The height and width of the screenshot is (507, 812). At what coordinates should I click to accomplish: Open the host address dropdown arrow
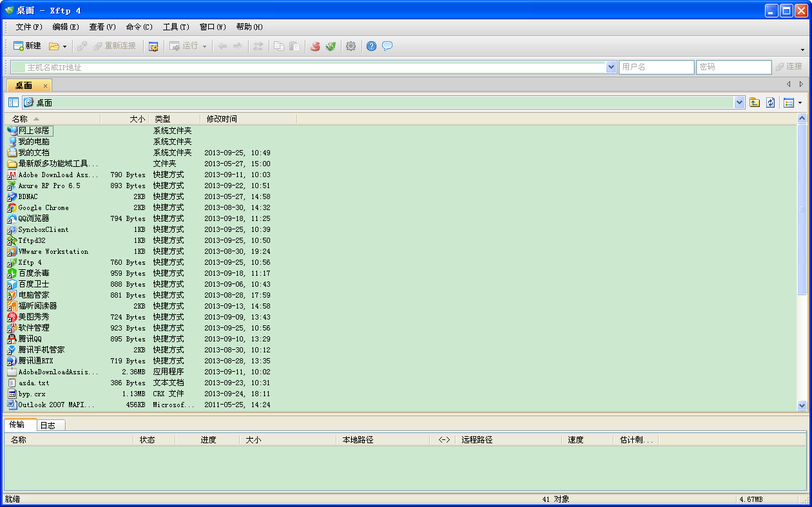tap(610, 66)
